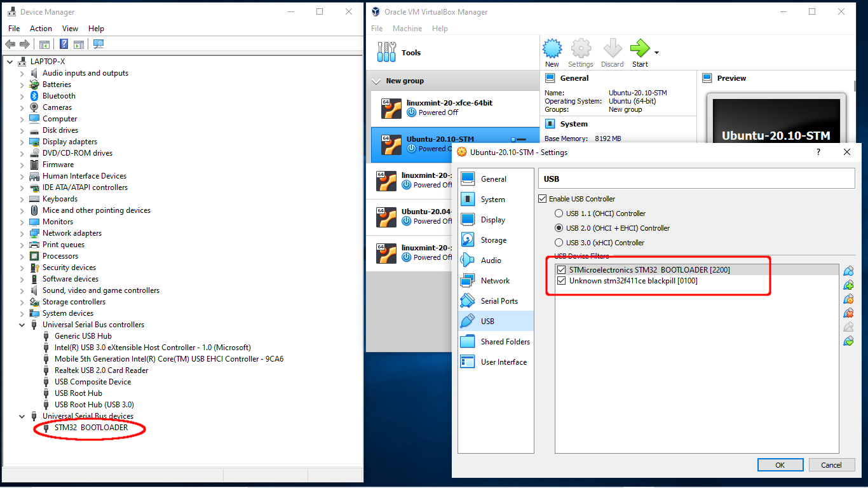
Task: Go to User Interface settings category
Action: coord(496,362)
